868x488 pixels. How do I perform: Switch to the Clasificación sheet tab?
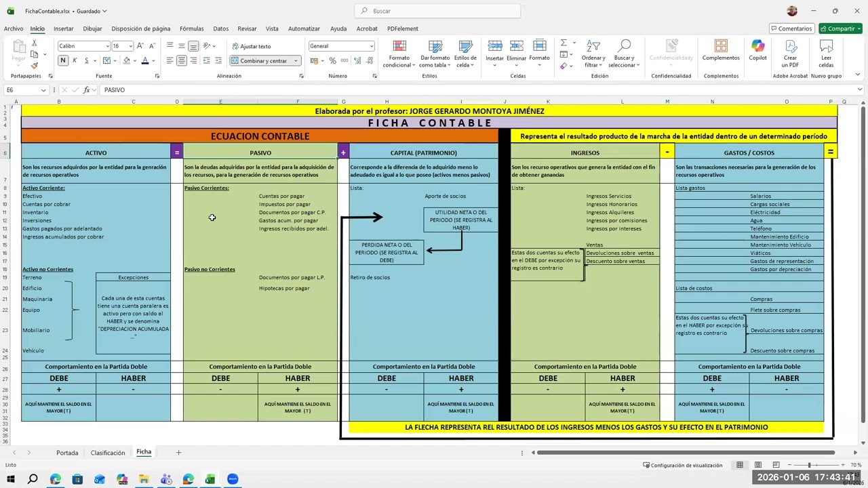108,453
